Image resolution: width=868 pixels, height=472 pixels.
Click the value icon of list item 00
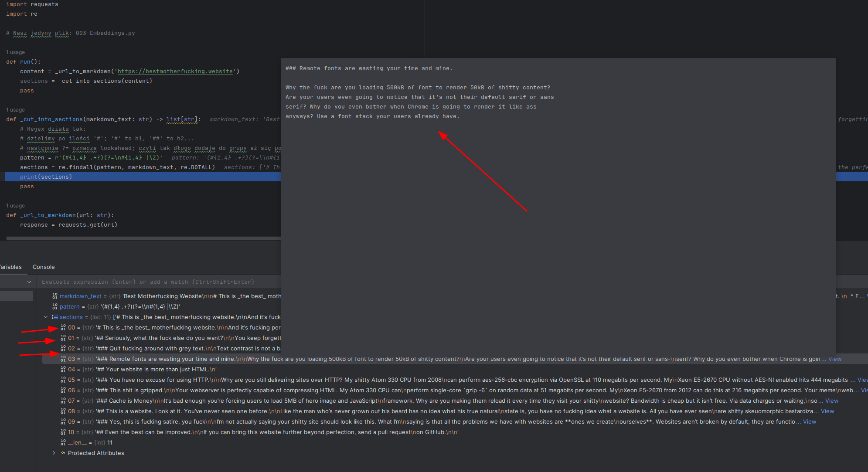click(63, 327)
